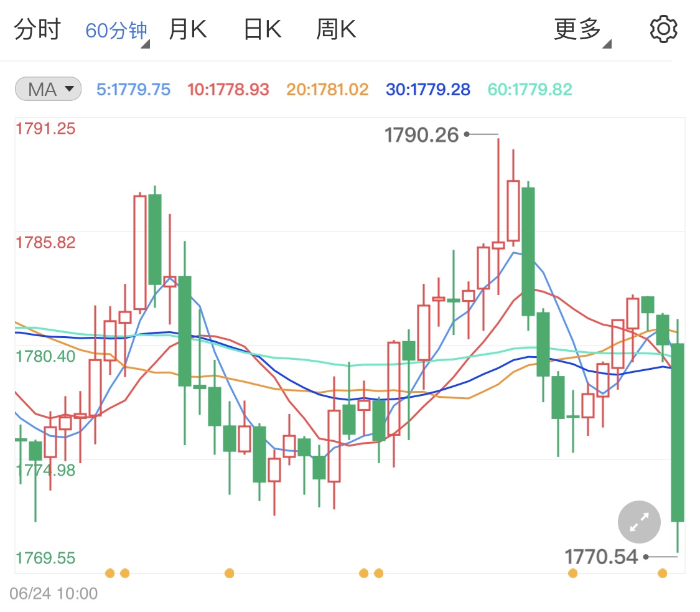Switch to 周K tab

(336, 29)
